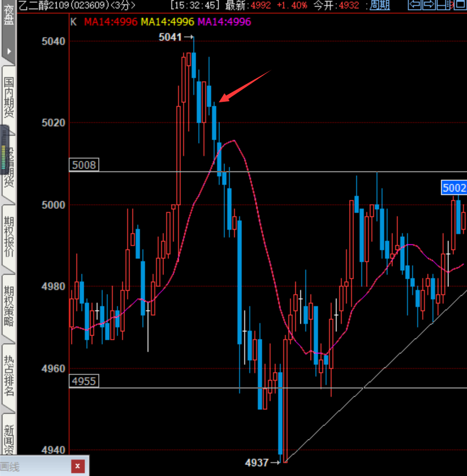467x476 pixels.
Task: Open the 周期 period link
Action: coord(379,5)
